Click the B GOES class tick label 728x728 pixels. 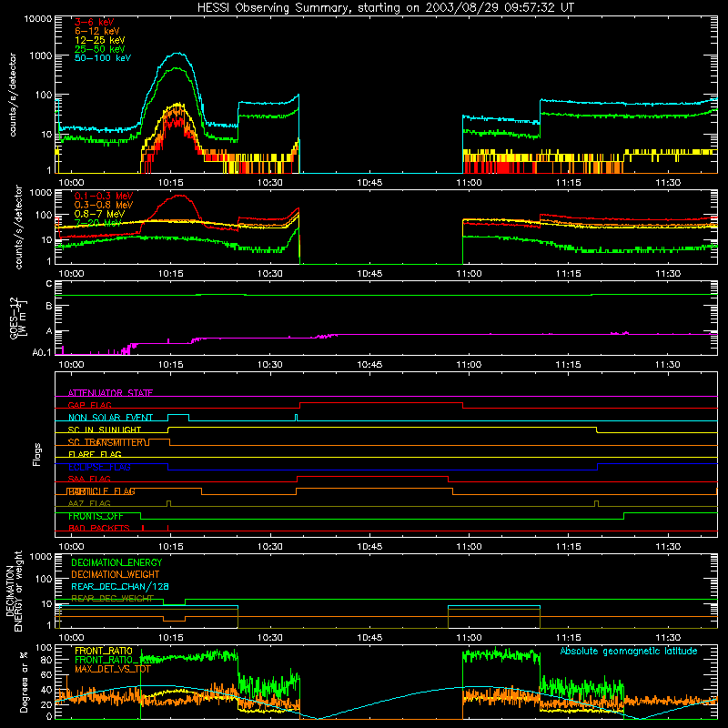49,306
